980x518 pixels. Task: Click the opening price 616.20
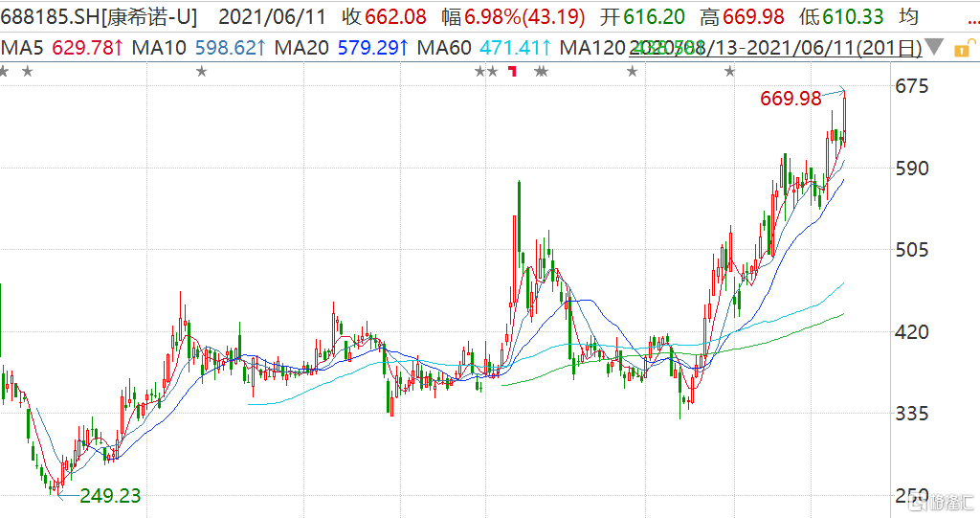[655, 17]
